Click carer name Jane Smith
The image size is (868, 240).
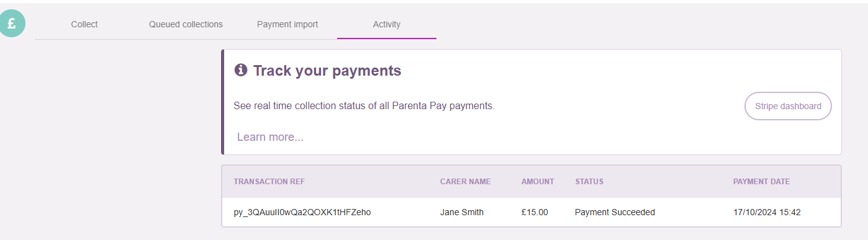462,212
